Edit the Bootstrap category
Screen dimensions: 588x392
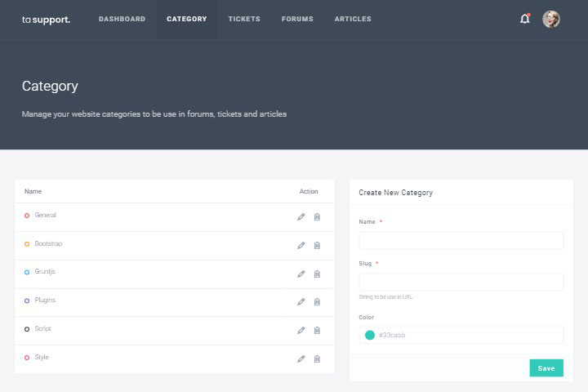coord(301,245)
